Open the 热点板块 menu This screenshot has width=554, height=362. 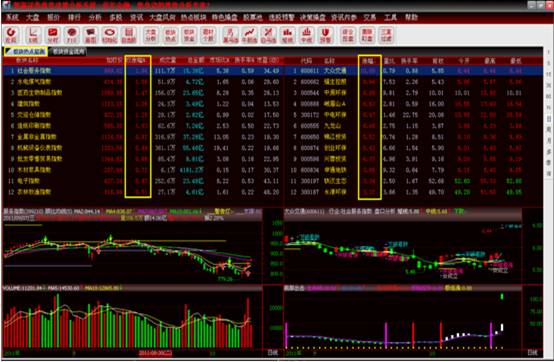coord(193,17)
